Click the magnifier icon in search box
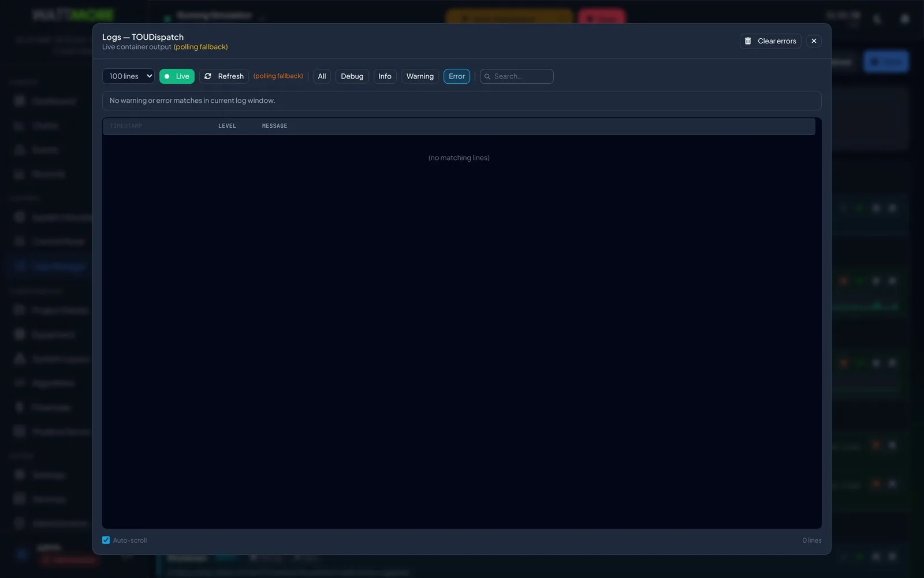 487,76
